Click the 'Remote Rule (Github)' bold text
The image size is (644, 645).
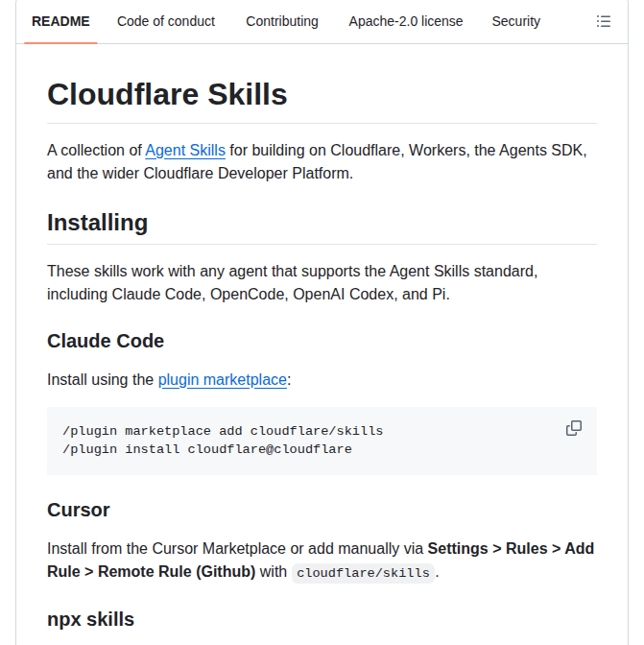[x=177, y=571]
